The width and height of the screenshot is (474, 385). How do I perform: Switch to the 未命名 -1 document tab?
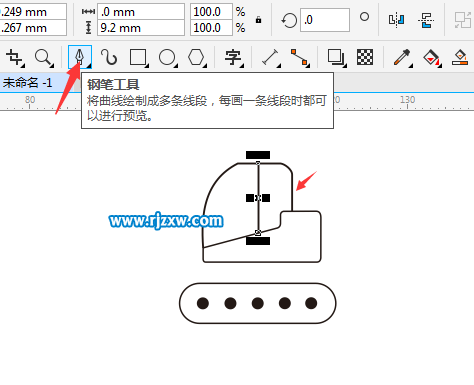coord(27,82)
